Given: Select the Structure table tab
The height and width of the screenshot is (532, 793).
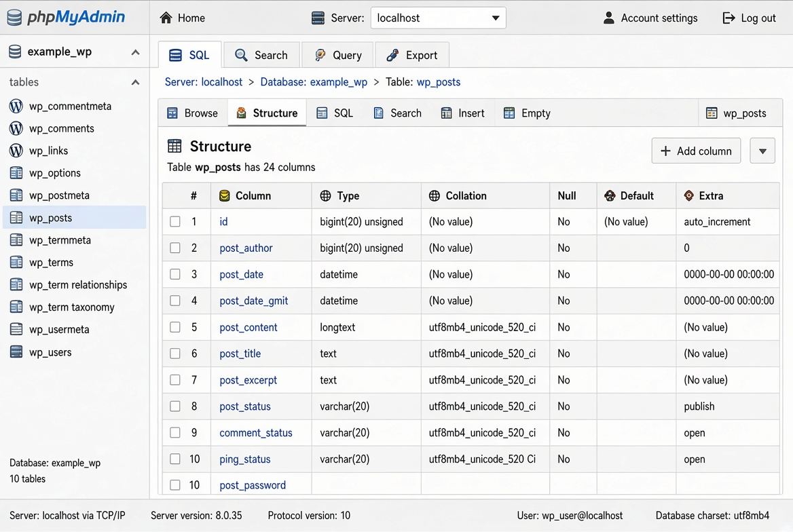Looking at the screenshot, I should click(x=267, y=113).
